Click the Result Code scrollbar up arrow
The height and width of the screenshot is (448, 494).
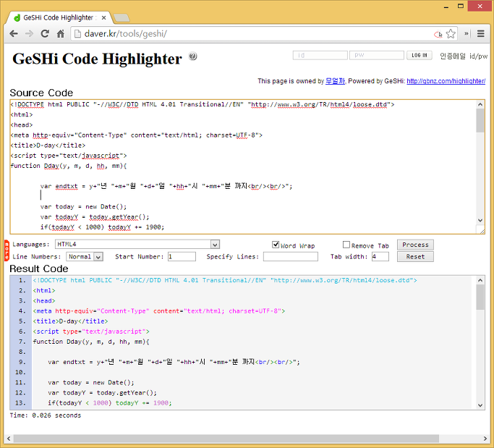tap(480, 280)
